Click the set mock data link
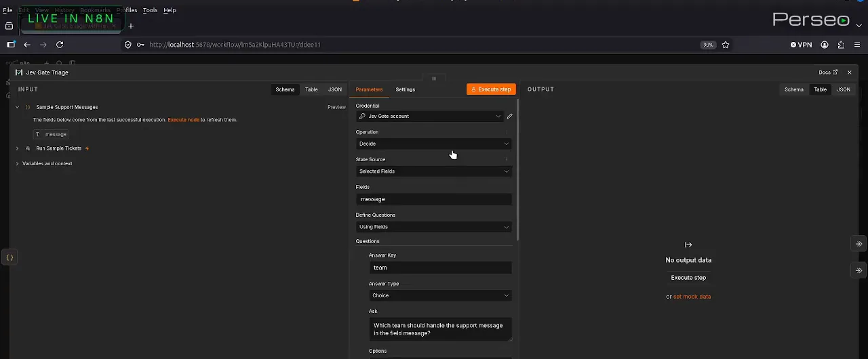Viewport: 868px width, 359px height. point(692,297)
